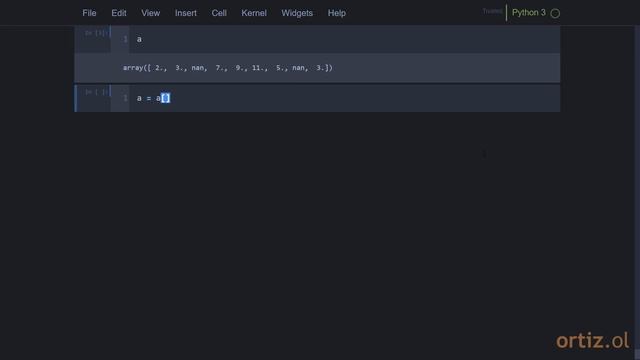Image resolution: width=640 pixels, height=360 pixels.
Task: Click the array output text
Action: tap(228, 68)
